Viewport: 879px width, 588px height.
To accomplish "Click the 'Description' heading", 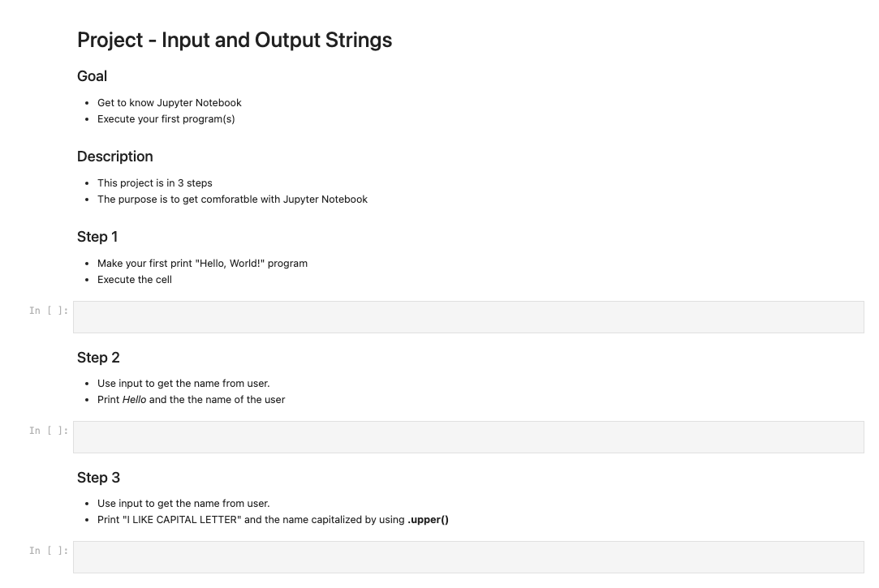I will (114, 157).
